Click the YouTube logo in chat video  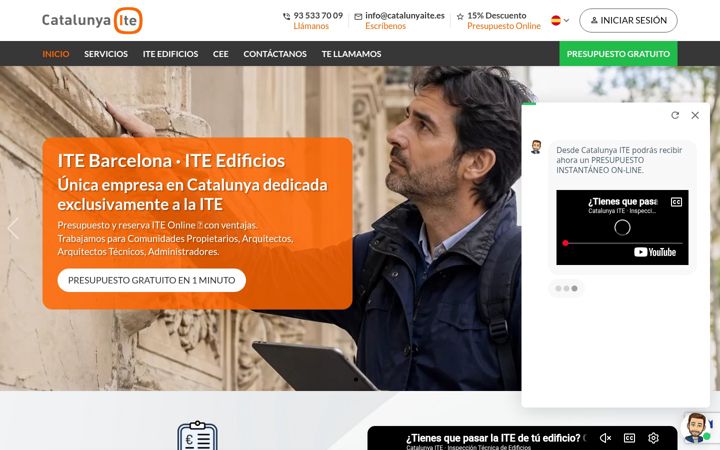[655, 252]
